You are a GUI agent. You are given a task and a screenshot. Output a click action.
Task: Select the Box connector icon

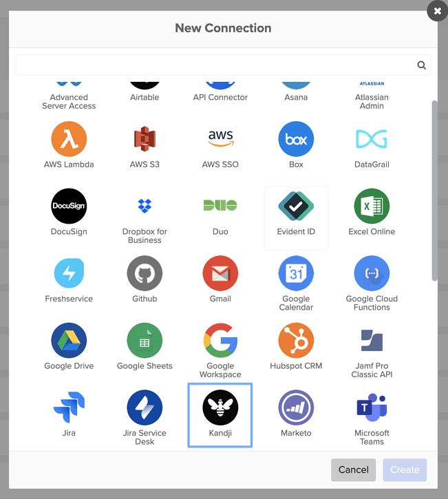(x=296, y=139)
